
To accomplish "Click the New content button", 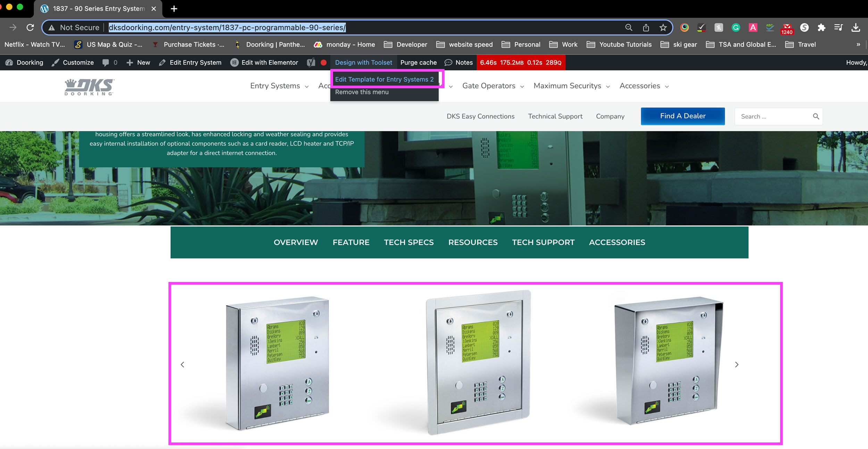I will click(x=138, y=63).
